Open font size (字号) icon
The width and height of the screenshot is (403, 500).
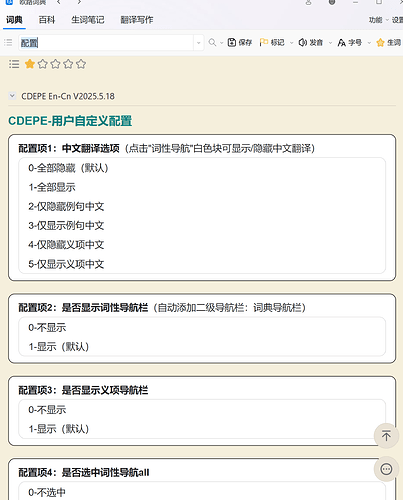(x=342, y=43)
